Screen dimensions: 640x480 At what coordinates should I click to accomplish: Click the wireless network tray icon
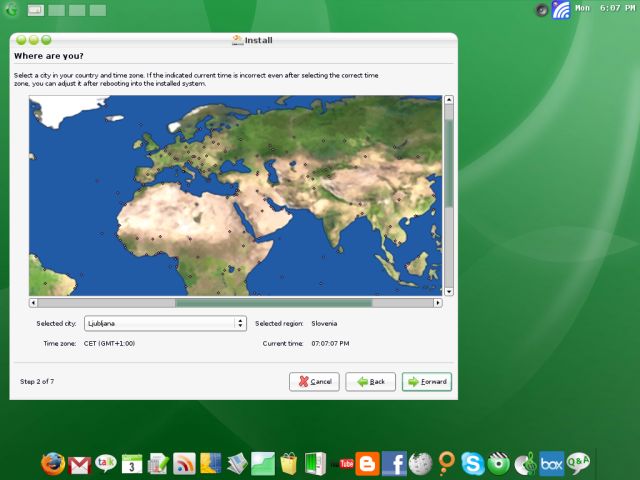[x=561, y=10]
